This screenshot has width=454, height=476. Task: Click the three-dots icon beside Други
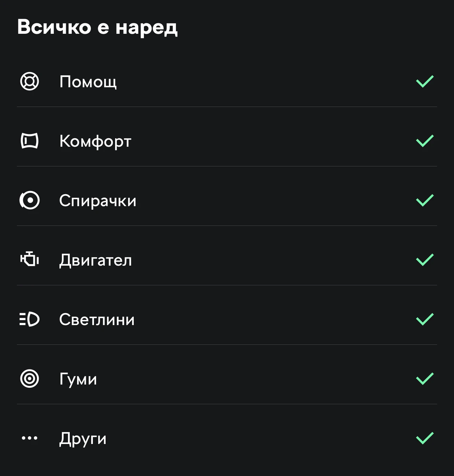[x=30, y=438]
